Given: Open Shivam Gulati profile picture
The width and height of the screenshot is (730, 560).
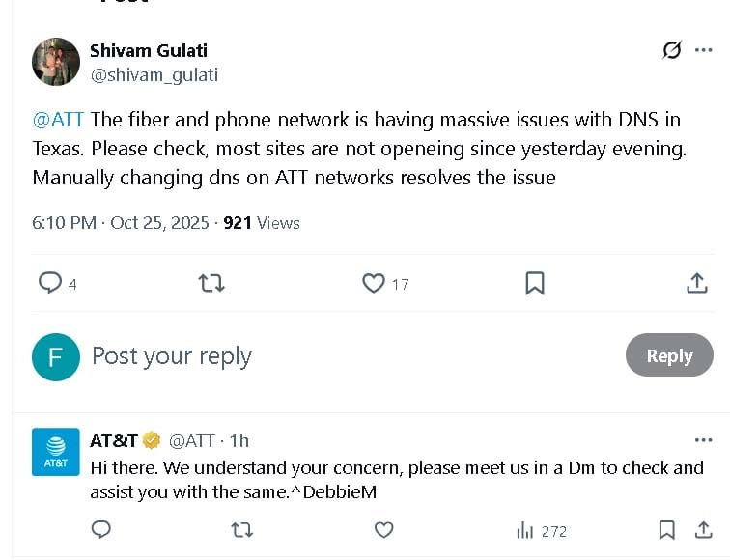Looking at the screenshot, I should pos(56,62).
